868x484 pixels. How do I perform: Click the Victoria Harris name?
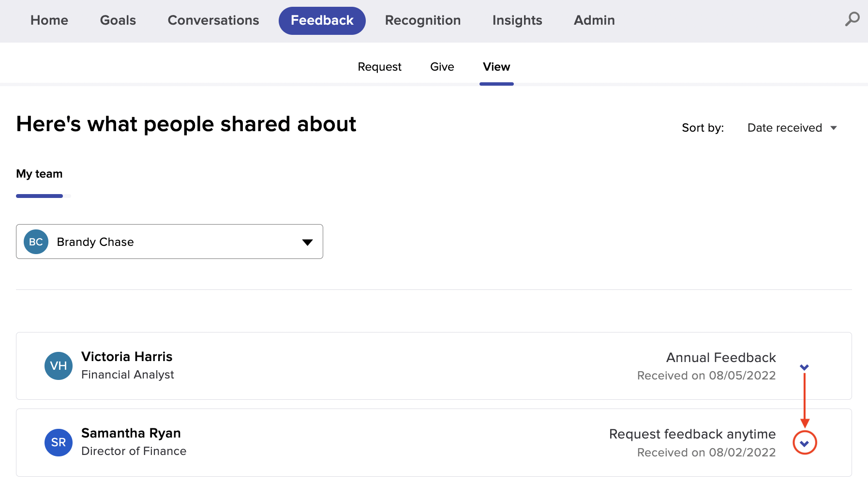(x=127, y=357)
